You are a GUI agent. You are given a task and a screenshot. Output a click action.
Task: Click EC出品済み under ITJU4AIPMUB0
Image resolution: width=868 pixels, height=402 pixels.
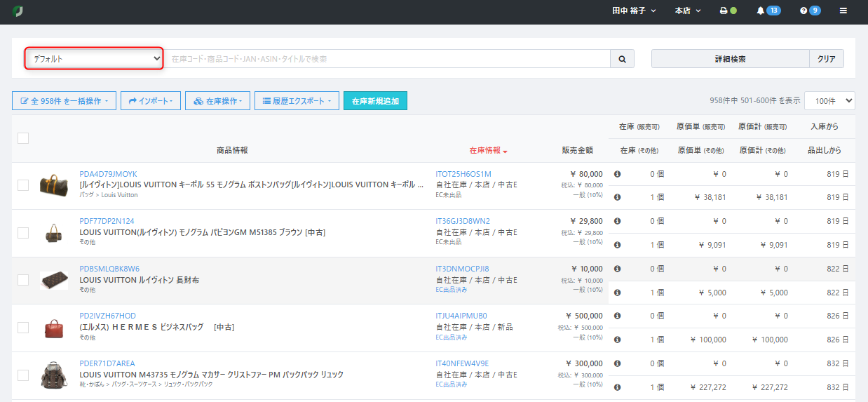pyautogui.click(x=452, y=337)
